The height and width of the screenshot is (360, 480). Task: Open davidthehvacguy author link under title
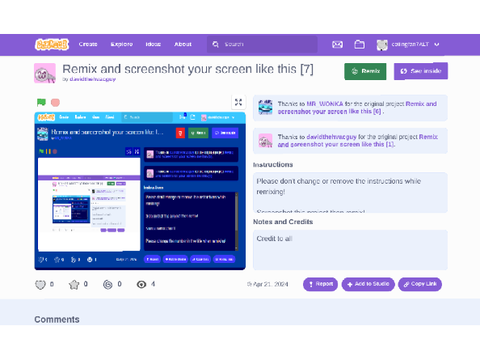(x=93, y=79)
